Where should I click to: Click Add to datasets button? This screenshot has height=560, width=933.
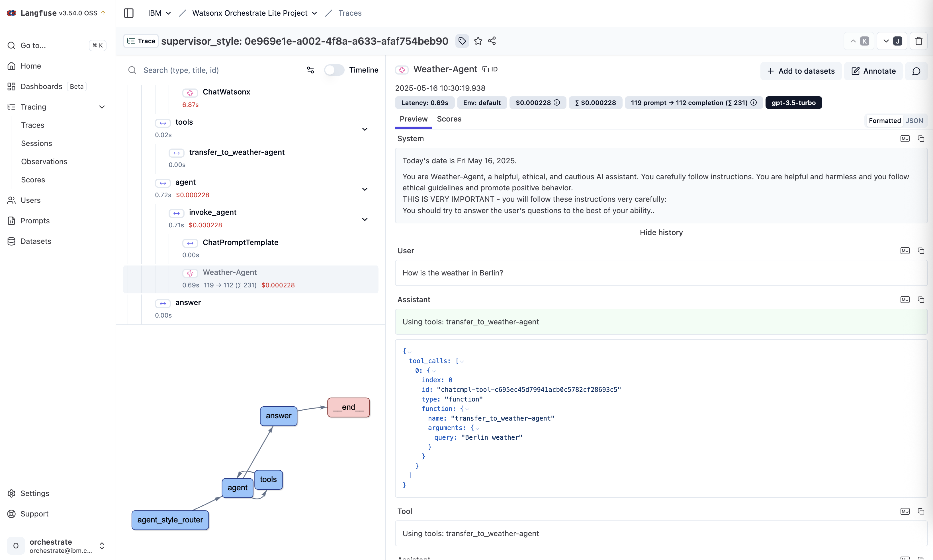801,71
